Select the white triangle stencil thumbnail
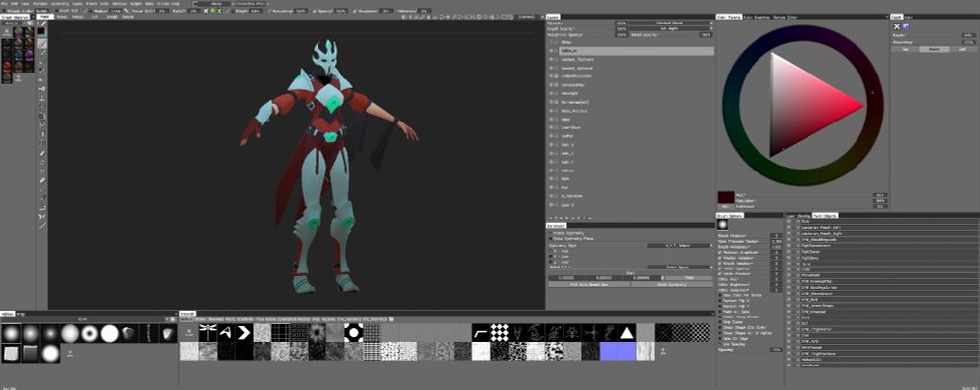This screenshot has height=390, width=980. coord(627,333)
